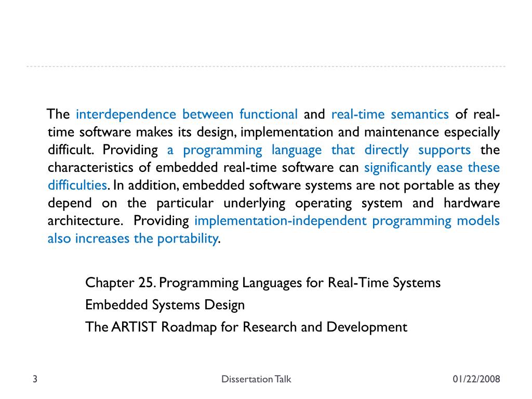532x399 pixels.
Task: Click blue phrase 'implementation-independent programming models'
Action: pyautogui.click(x=347, y=221)
